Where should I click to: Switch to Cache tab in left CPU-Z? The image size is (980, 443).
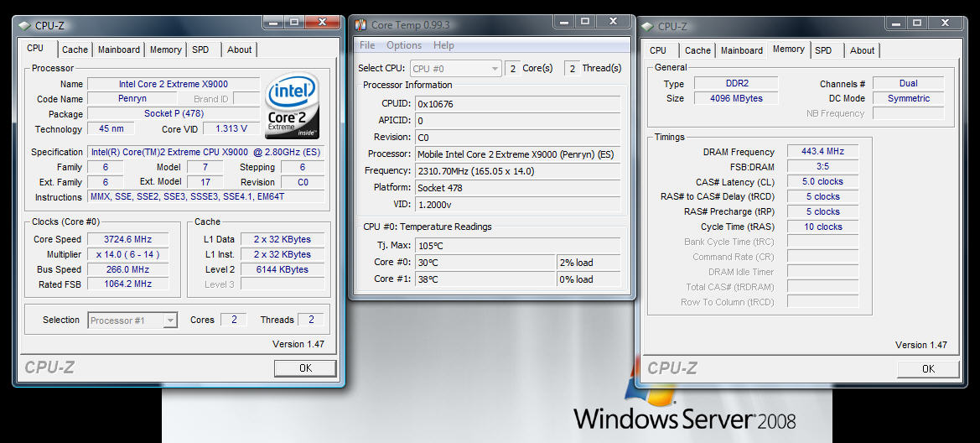[x=75, y=50]
